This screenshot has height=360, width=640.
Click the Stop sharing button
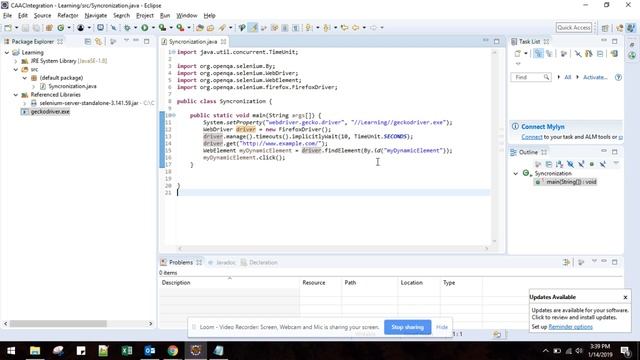[407, 327]
